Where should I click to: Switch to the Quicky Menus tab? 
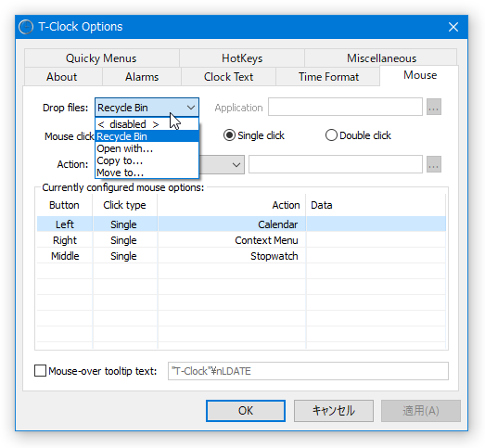pyautogui.click(x=101, y=58)
